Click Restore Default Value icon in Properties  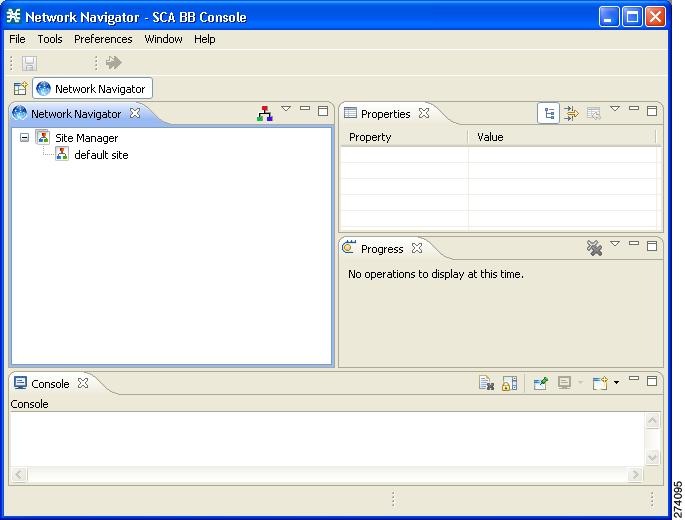click(x=594, y=114)
